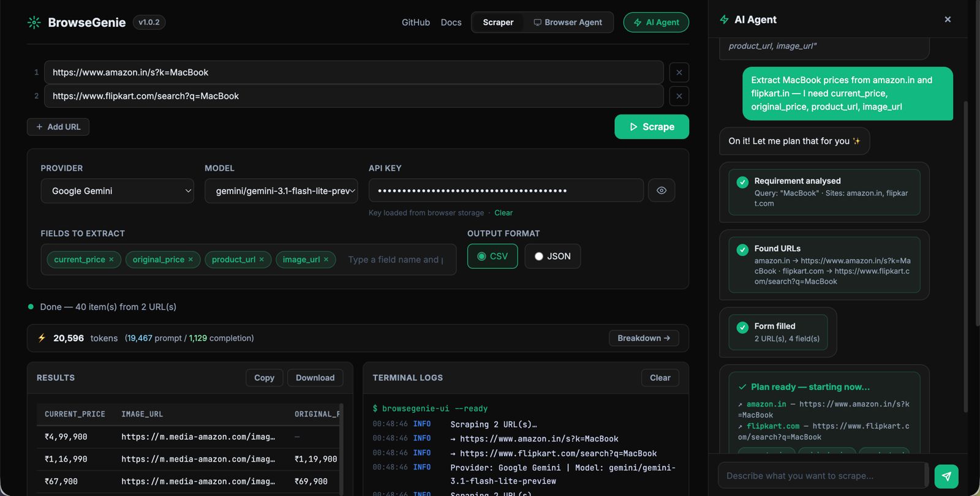Image resolution: width=980 pixels, height=496 pixels.
Task: Select JSON output format
Action: coord(552,256)
